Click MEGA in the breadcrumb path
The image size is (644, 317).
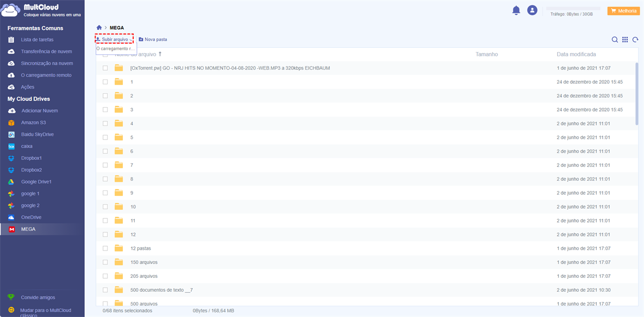point(117,27)
